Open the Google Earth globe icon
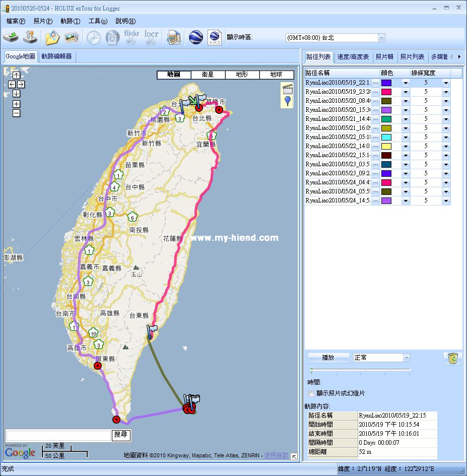 coord(196,38)
